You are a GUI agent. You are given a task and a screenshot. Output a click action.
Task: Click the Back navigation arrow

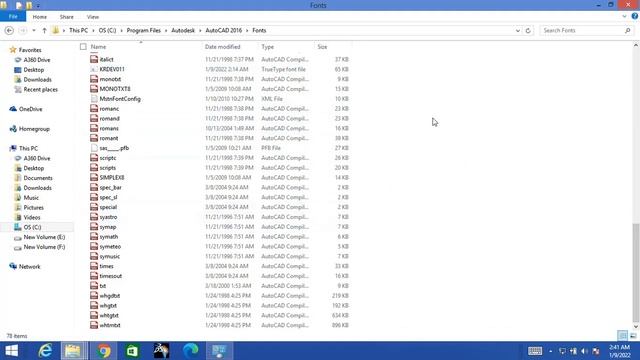[x=9, y=31]
